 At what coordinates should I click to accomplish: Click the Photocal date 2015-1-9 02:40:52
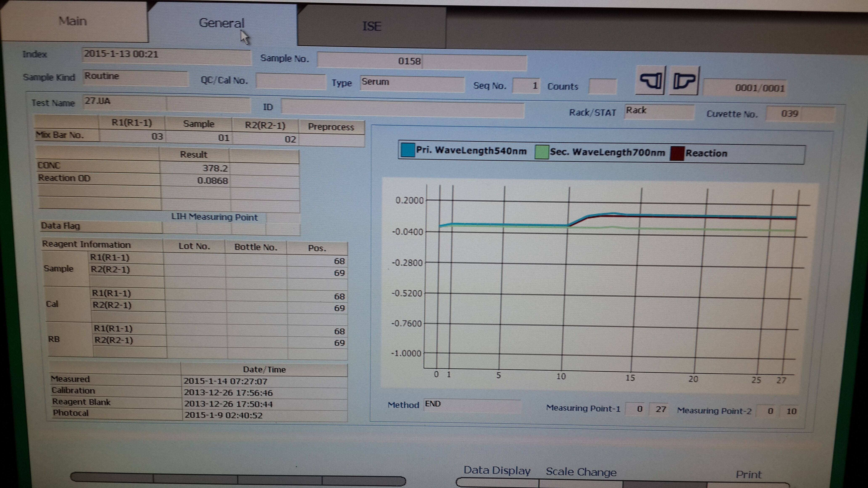(x=265, y=415)
